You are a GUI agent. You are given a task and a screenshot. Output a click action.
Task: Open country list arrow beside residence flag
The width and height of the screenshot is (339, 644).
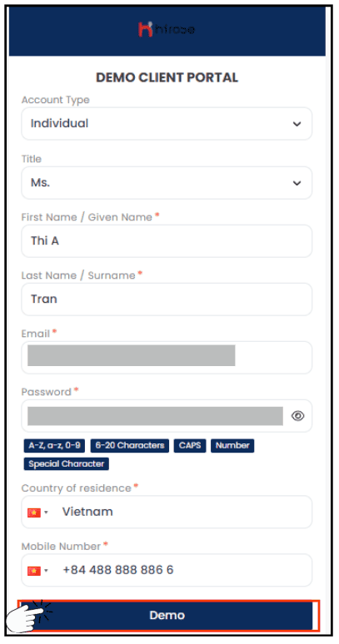pos(46,513)
